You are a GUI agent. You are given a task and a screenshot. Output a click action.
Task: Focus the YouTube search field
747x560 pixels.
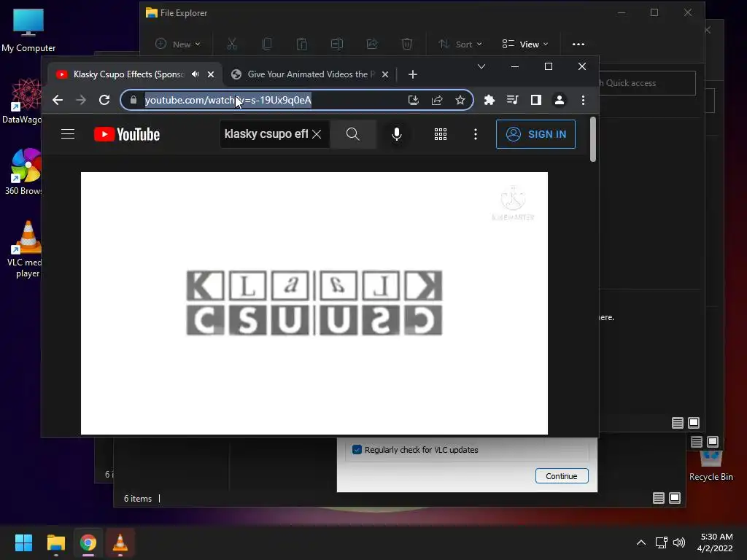pos(266,134)
